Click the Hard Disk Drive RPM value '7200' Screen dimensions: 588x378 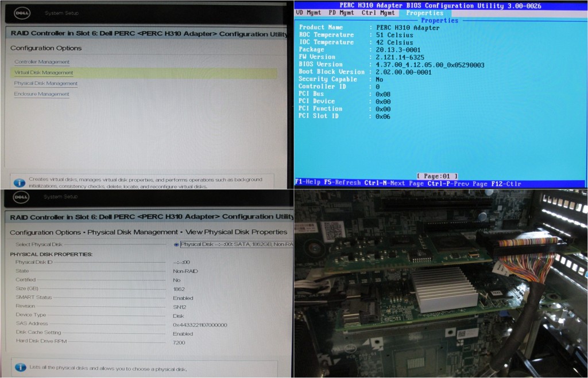click(x=179, y=343)
